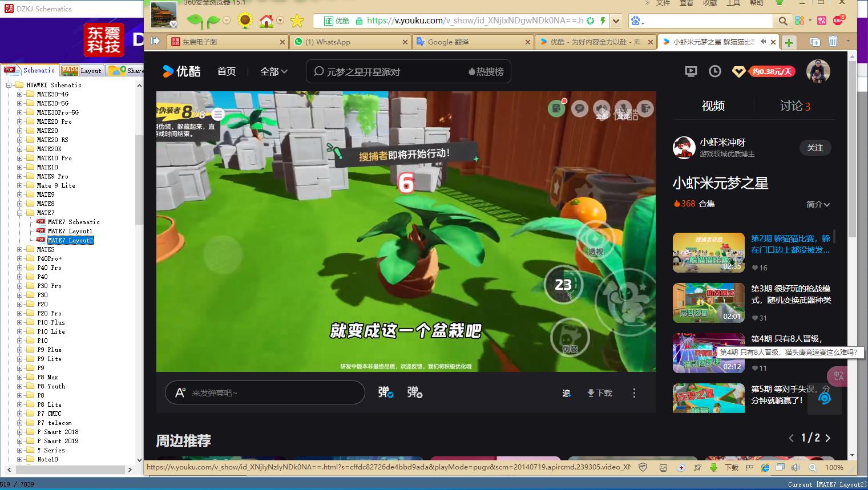Image resolution: width=868 pixels, height=490 pixels.
Task: Collapse the HUAWEI Schematic root node
Action: tap(9, 85)
